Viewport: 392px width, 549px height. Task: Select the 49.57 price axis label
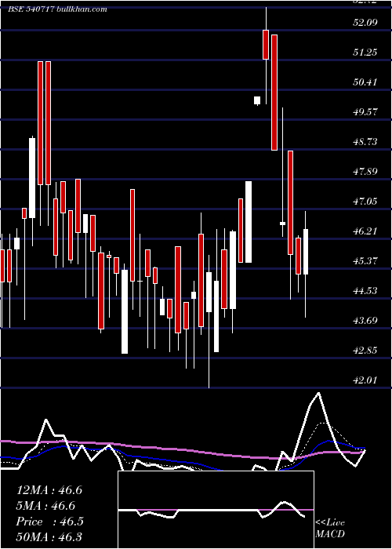(x=365, y=112)
